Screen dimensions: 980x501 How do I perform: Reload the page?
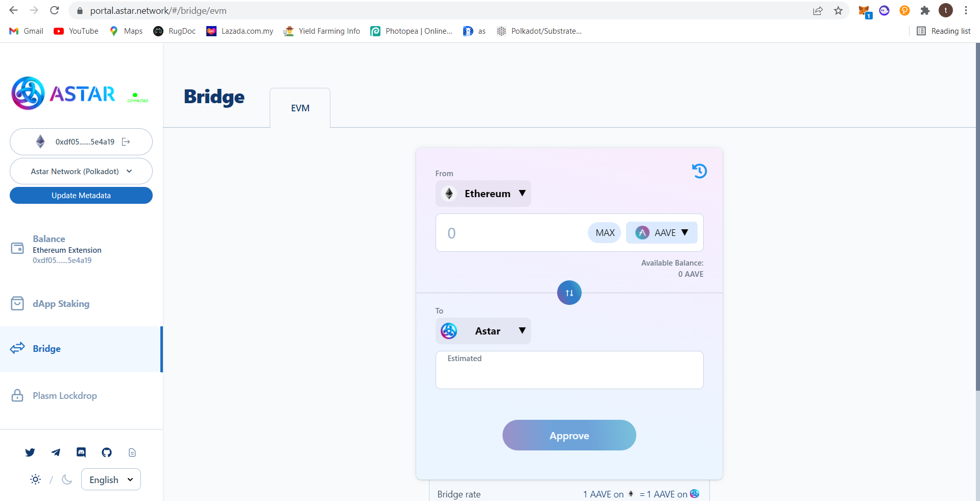click(55, 10)
